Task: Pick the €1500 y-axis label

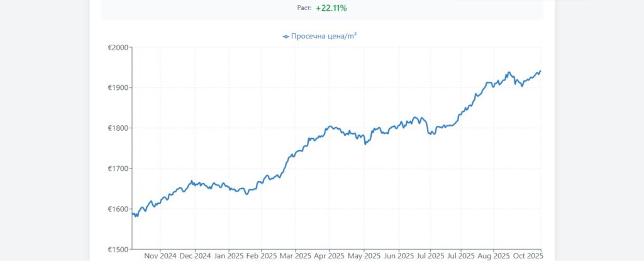Action: (118, 250)
